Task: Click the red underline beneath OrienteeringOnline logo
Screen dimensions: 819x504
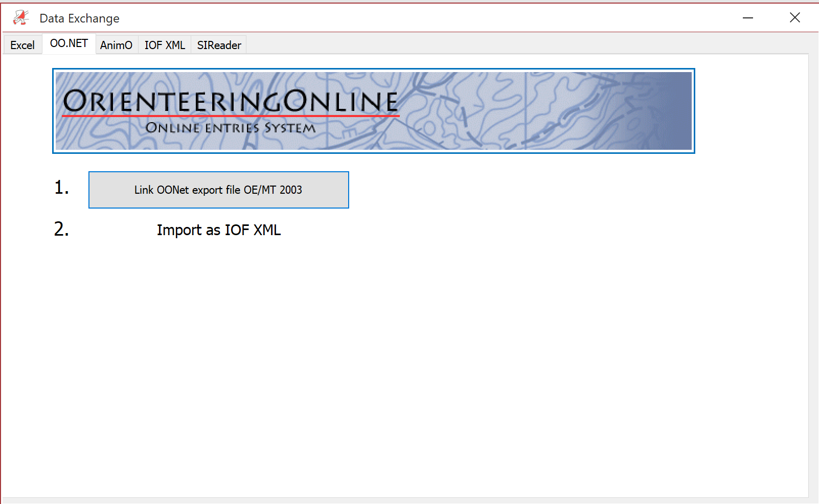Action: pyautogui.click(x=231, y=117)
